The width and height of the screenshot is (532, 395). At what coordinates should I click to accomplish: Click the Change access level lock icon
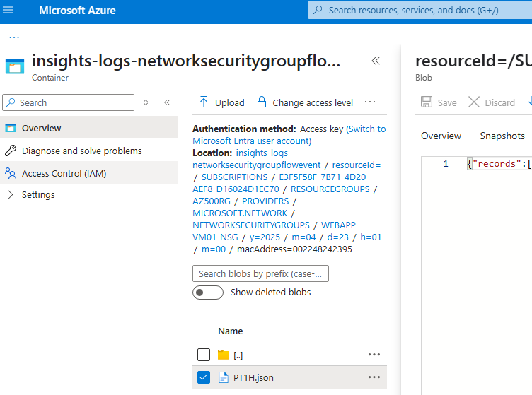pyautogui.click(x=262, y=102)
